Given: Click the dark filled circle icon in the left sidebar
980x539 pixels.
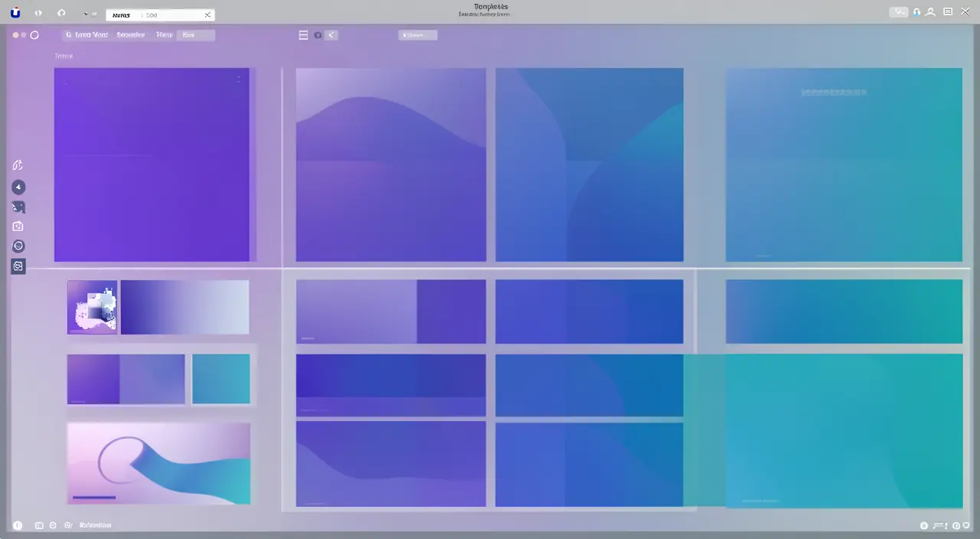Looking at the screenshot, I should coord(18,187).
